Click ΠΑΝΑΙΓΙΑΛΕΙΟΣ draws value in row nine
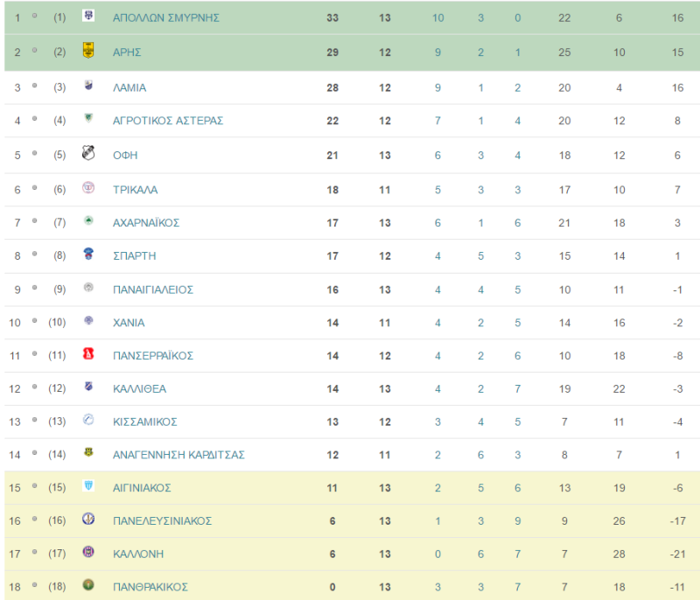This screenshot has height=600, width=700. point(480,290)
